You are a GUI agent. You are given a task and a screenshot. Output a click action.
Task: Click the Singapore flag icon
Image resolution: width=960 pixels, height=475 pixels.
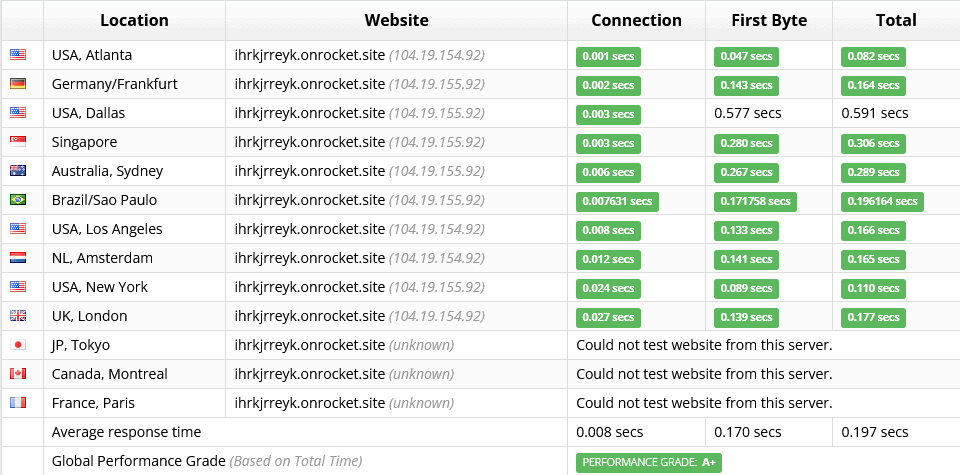coord(18,142)
